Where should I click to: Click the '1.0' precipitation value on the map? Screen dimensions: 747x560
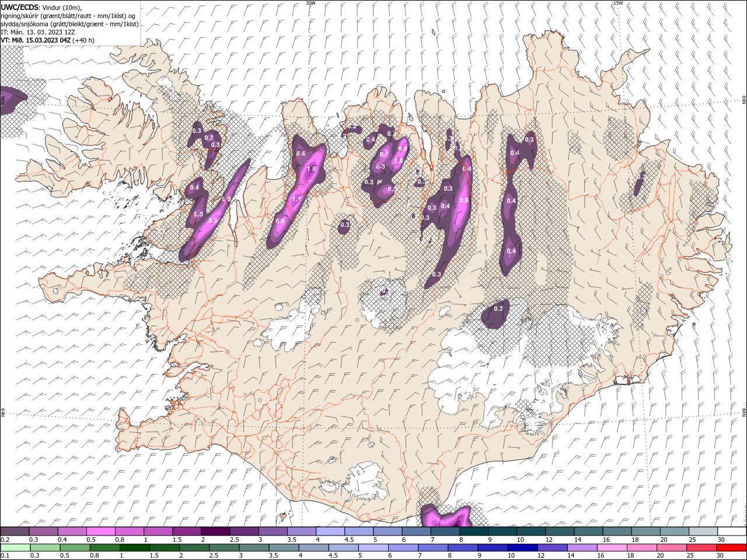[399, 161]
